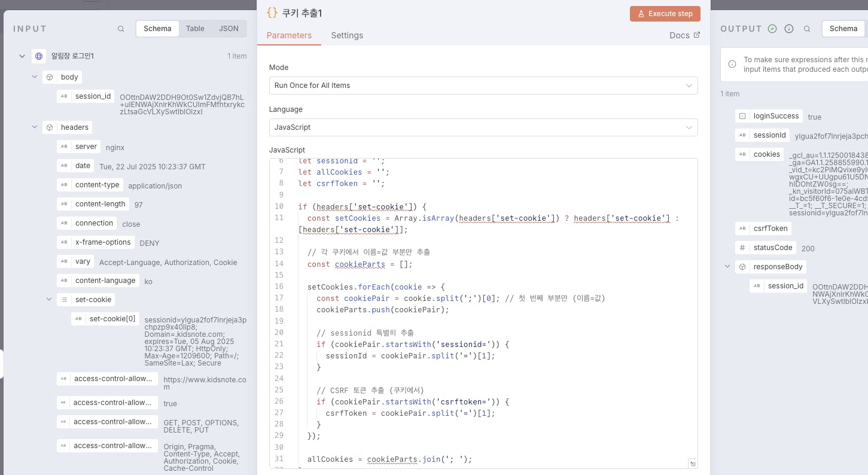Click the info icon in OUTPUT header
Image resolution: width=868 pixels, height=475 pixels.
pyautogui.click(x=789, y=29)
